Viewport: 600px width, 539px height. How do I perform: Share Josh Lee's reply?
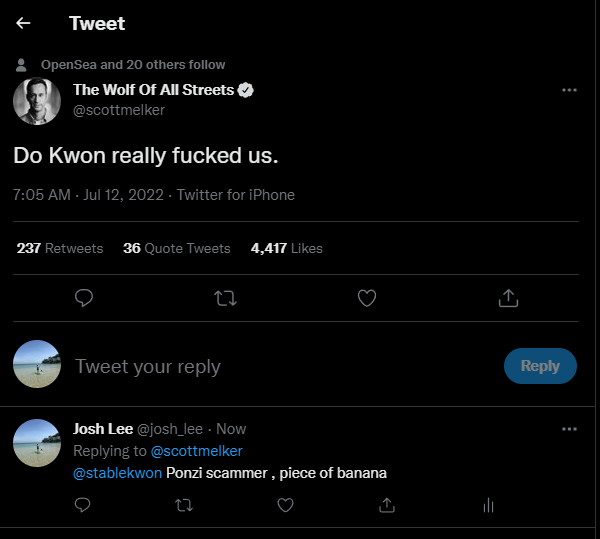coord(387,505)
